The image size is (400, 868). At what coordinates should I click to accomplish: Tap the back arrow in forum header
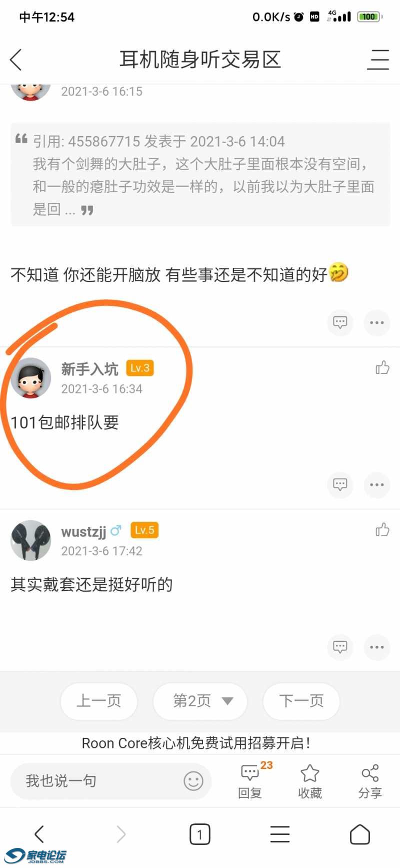coord(16,60)
